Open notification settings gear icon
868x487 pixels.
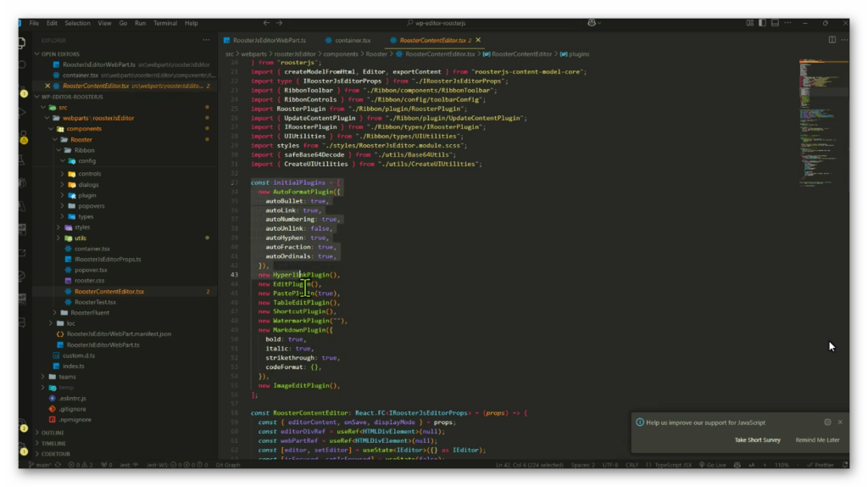(x=827, y=423)
